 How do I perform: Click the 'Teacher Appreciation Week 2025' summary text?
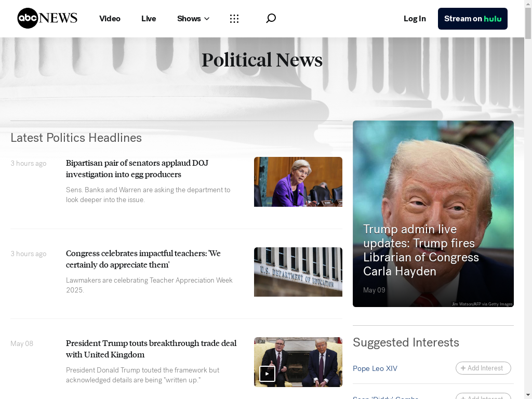pyautogui.click(x=149, y=285)
